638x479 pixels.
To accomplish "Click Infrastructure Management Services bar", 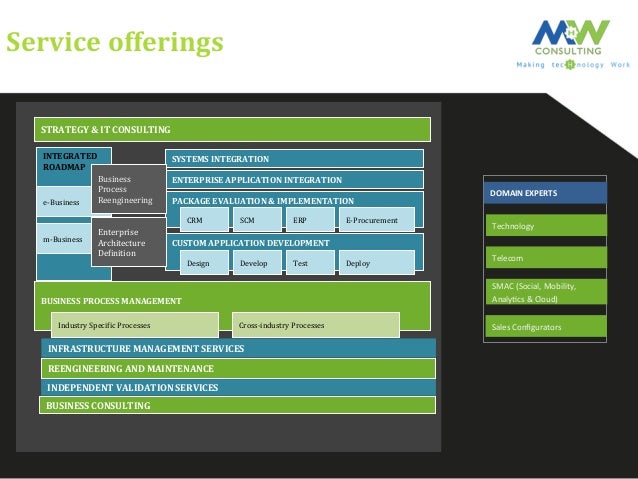I will (238, 348).
